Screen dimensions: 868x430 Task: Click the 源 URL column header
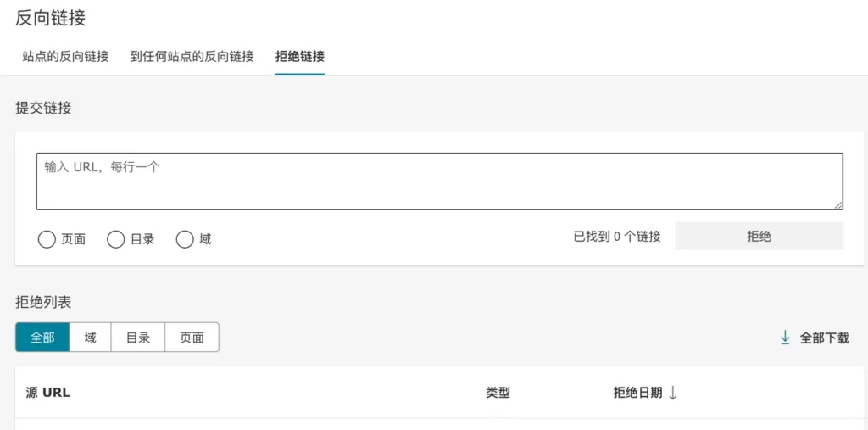tap(48, 393)
